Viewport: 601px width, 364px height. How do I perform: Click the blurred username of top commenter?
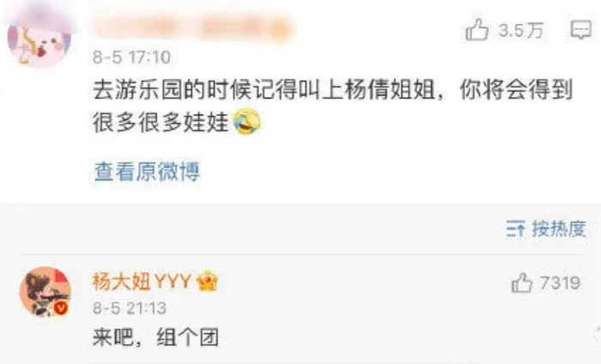pyautogui.click(x=193, y=27)
